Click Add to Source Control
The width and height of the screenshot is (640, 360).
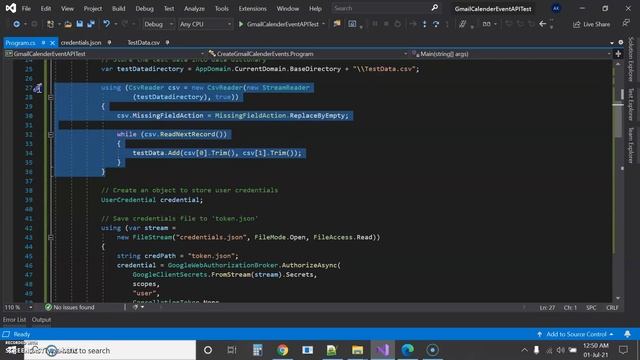coord(576,334)
